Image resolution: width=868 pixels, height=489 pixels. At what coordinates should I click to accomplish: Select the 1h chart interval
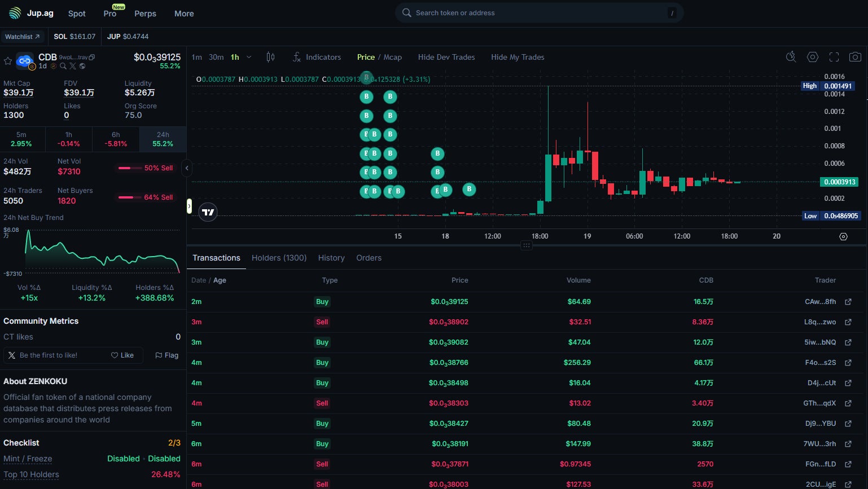235,57
